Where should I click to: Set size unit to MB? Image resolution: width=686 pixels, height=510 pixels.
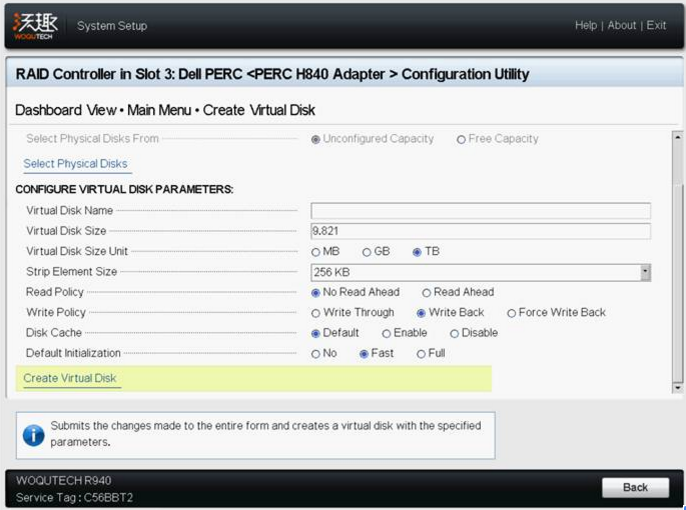[x=315, y=252]
